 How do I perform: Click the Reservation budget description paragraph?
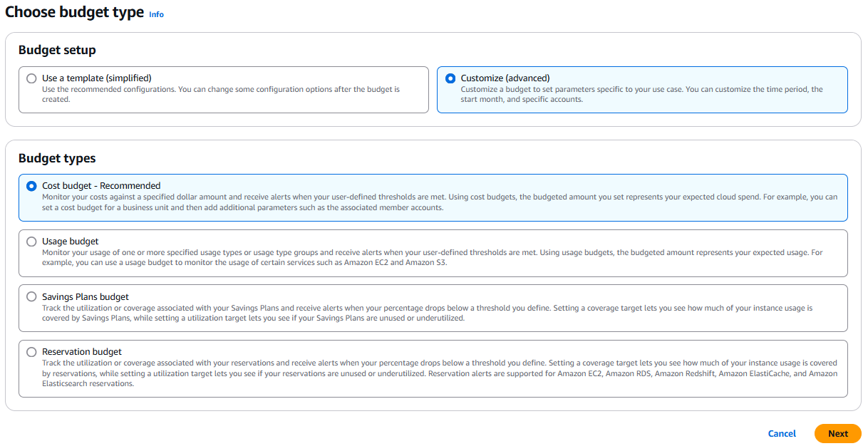[440, 373]
